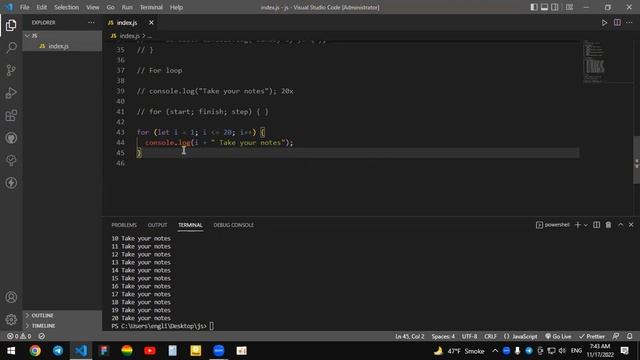Open the terminal launch profile dropdown arrow
This screenshot has width=640, height=360.
click(x=586, y=225)
